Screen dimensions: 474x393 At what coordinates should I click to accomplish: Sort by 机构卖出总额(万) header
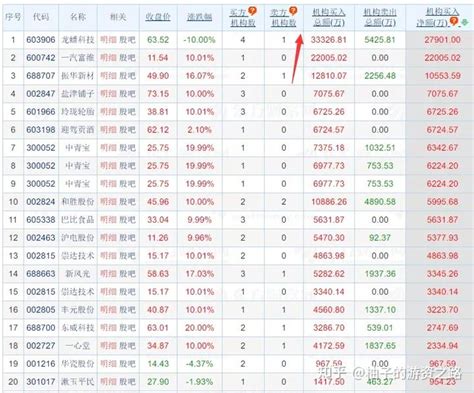(x=380, y=17)
